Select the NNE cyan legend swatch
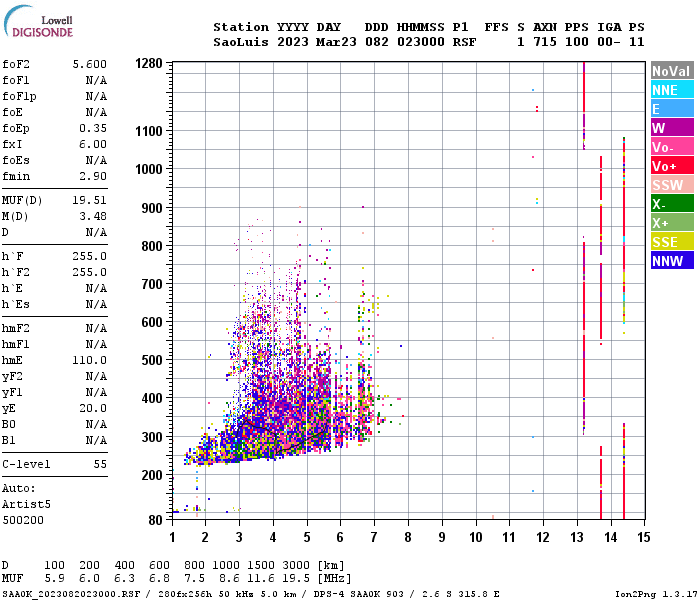Viewport: 700px width, 600px height. point(672,90)
